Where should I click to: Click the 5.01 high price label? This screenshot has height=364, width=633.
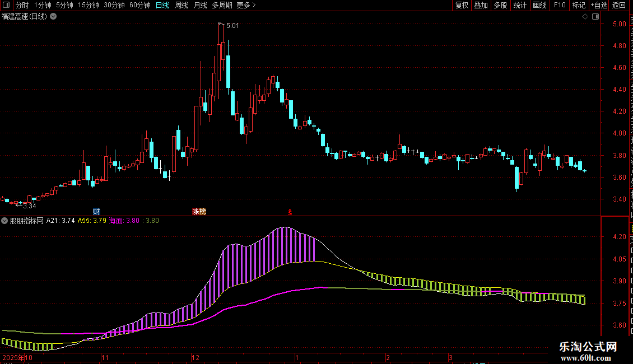point(232,26)
